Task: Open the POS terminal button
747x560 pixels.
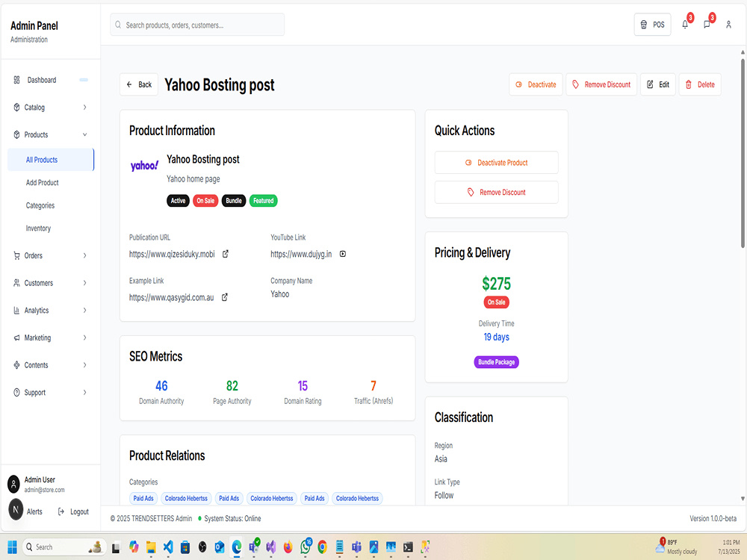Action: pyautogui.click(x=652, y=25)
